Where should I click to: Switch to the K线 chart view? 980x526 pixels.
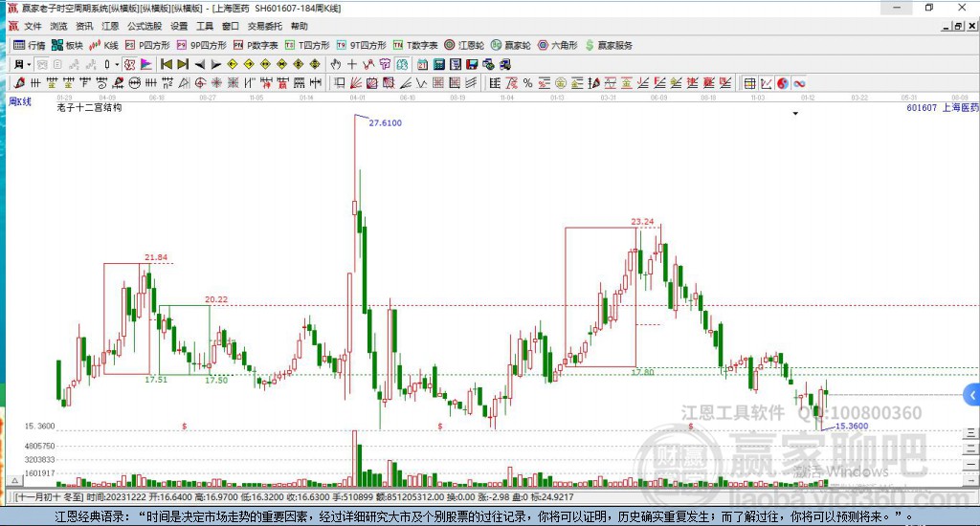(x=103, y=45)
